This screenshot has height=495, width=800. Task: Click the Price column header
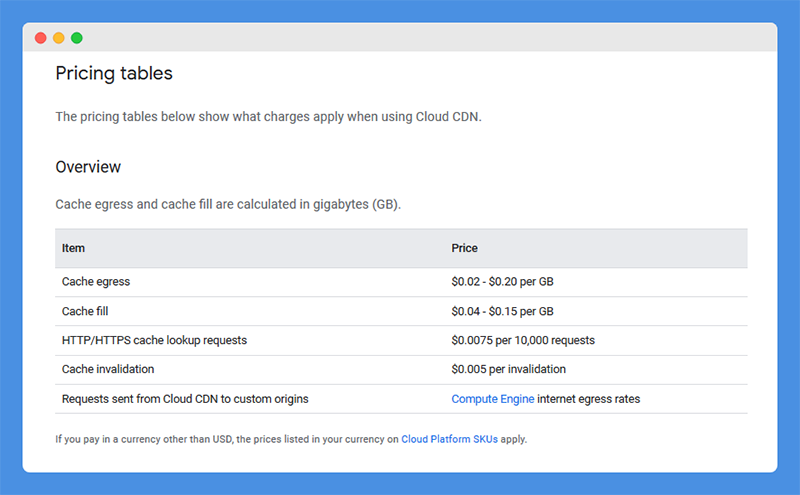[x=464, y=248]
